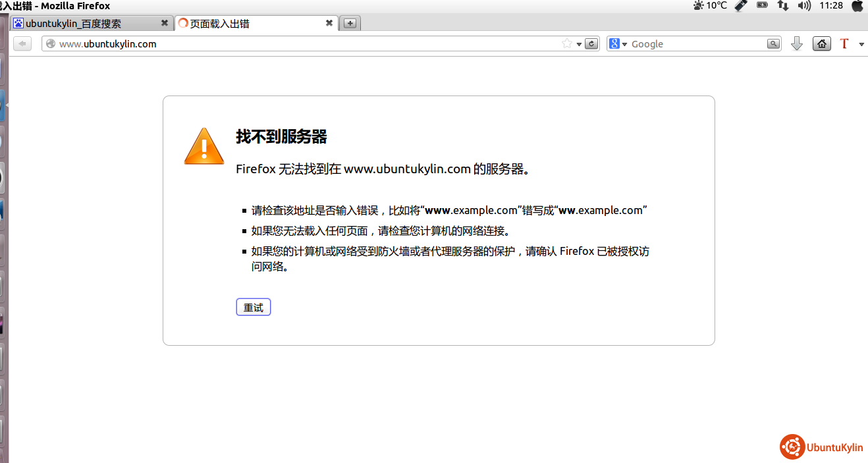Open the Downloads arrow icon
This screenshot has height=463, width=868.
point(796,44)
